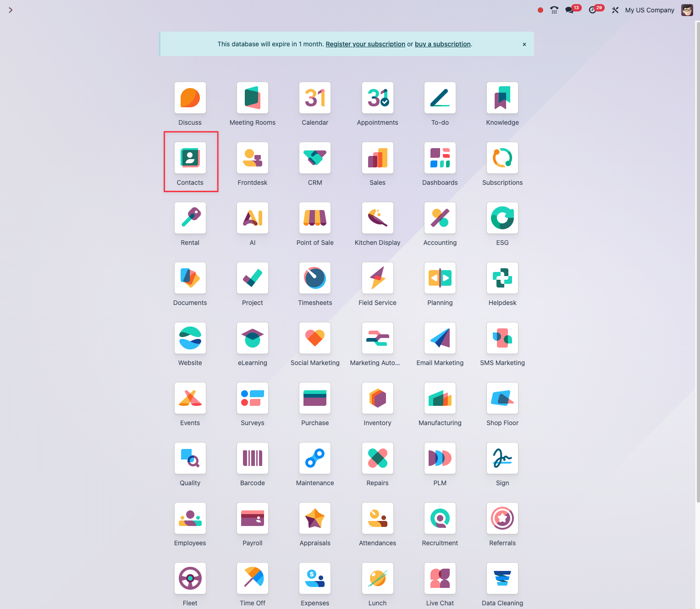Open the Contacts app
Screen dimensions: 700x609
click(x=190, y=158)
